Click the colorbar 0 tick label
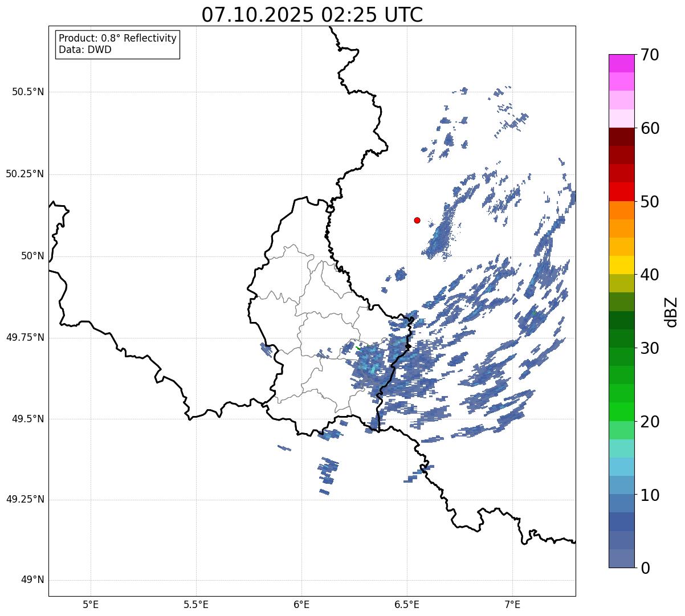Screen dimensions: 685x616 pyautogui.click(x=645, y=568)
